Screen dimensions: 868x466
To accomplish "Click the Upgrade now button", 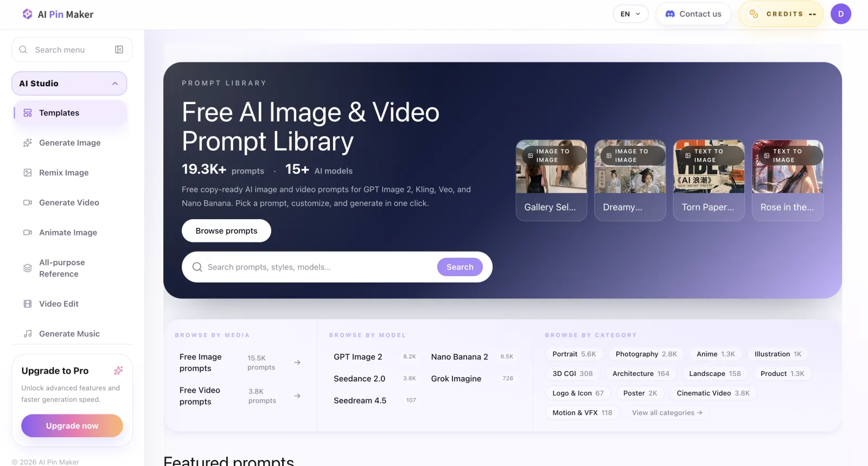I will (72, 426).
